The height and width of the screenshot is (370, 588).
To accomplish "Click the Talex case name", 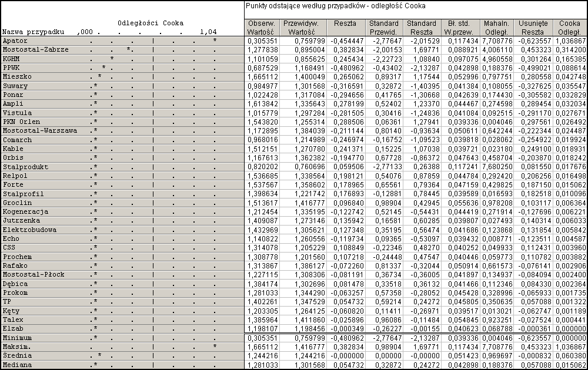I will coord(13,319).
